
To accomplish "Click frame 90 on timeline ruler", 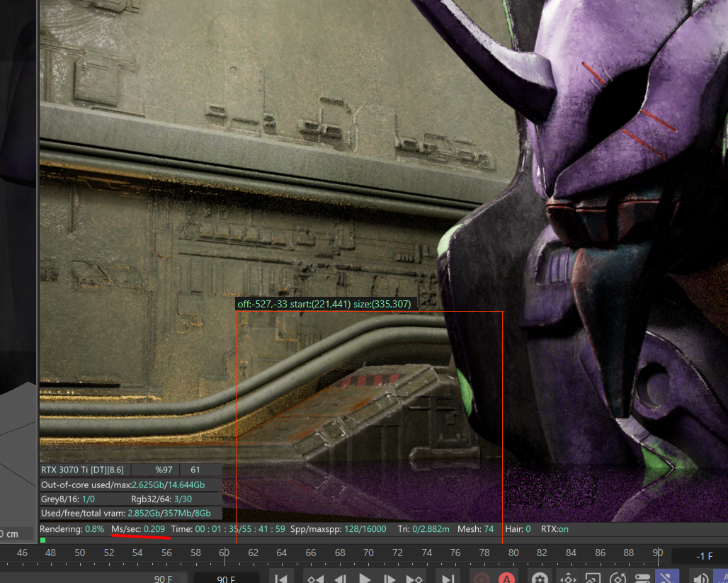I will click(657, 553).
